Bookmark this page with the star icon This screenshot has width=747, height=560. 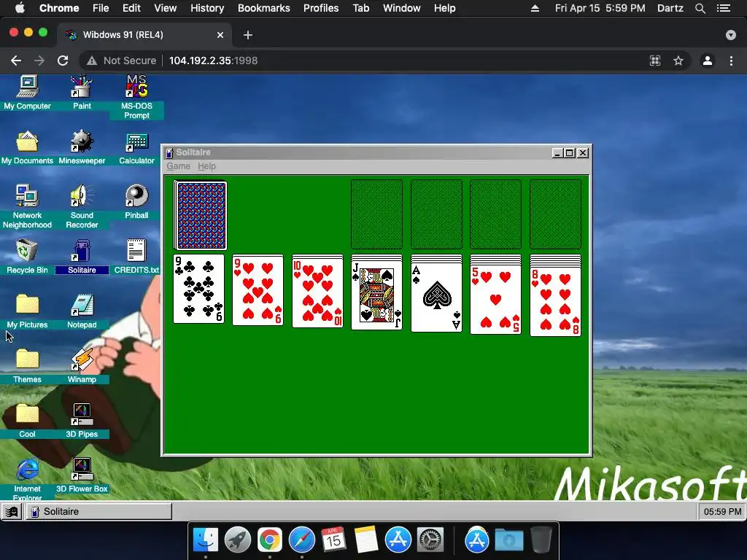[678, 61]
